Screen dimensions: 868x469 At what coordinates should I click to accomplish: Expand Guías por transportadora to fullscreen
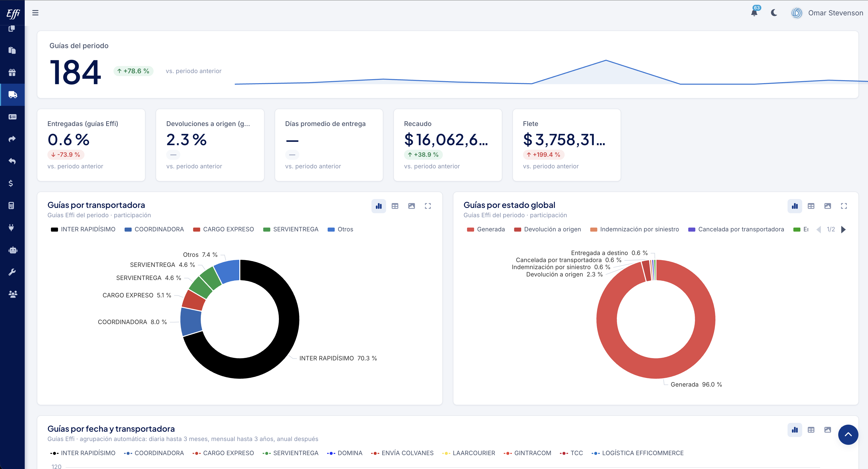pyautogui.click(x=428, y=206)
